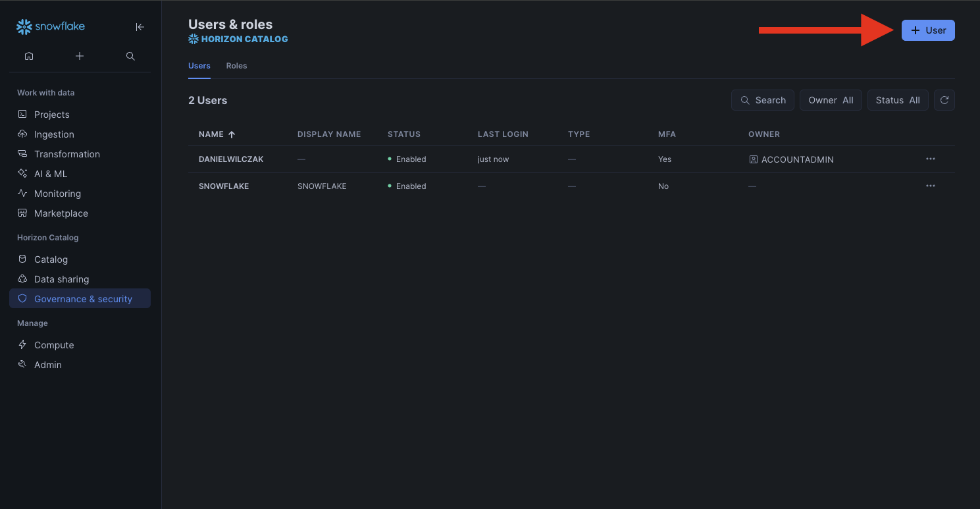Image resolution: width=980 pixels, height=509 pixels.
Task: Navigate to AI & ML section
Action: [51, 174]
